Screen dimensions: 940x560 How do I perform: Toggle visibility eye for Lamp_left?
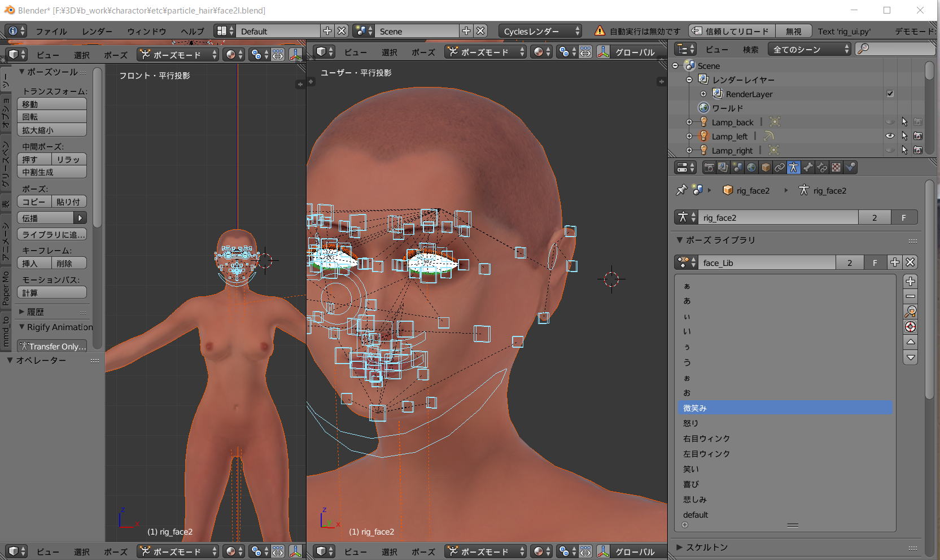pos(890,136)
